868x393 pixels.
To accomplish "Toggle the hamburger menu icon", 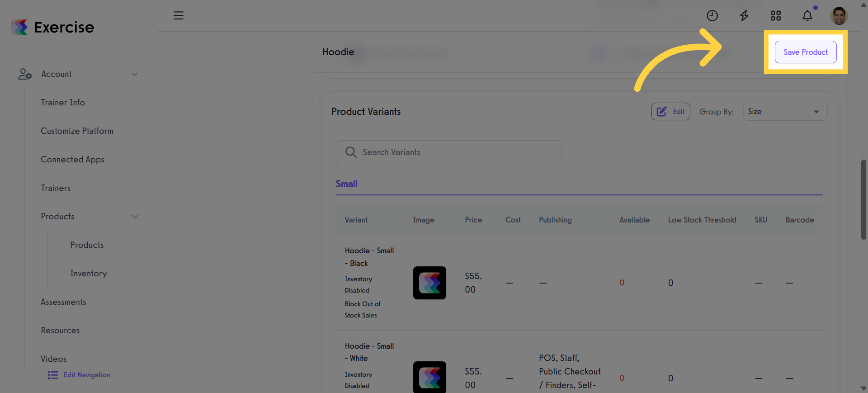I will pos(179,15).
